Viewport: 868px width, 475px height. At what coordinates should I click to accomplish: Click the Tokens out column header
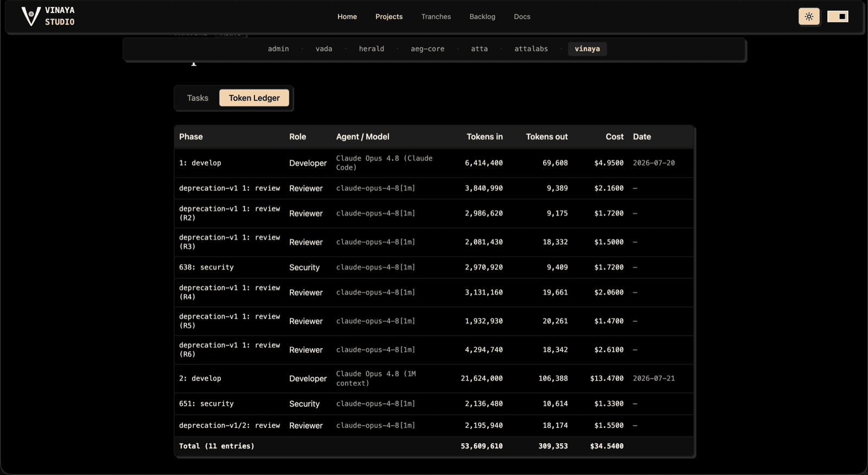click(547, 137)
